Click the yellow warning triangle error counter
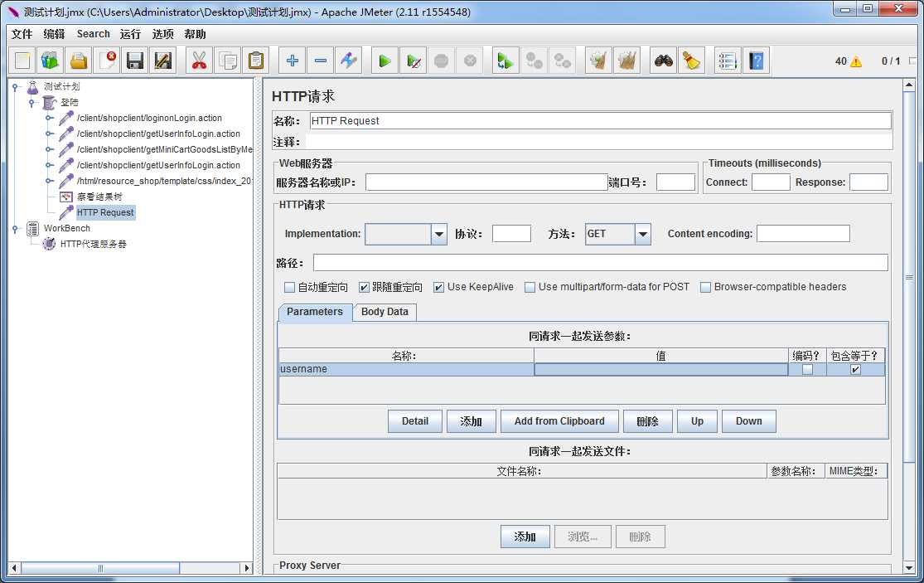This screenshot has height=583, width=924. [x=856, y=61]
